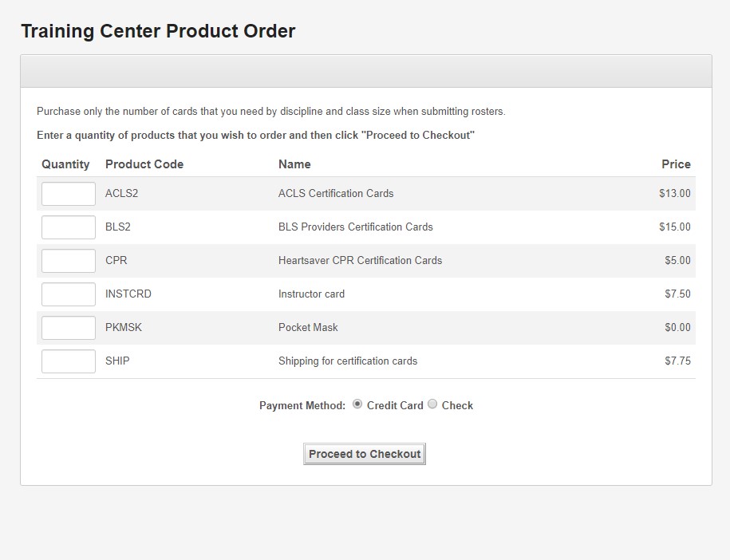The height and width of the screenshot is (560, 730).
Task: Select Credit Card payment radio button
Action: coord(357,404)
